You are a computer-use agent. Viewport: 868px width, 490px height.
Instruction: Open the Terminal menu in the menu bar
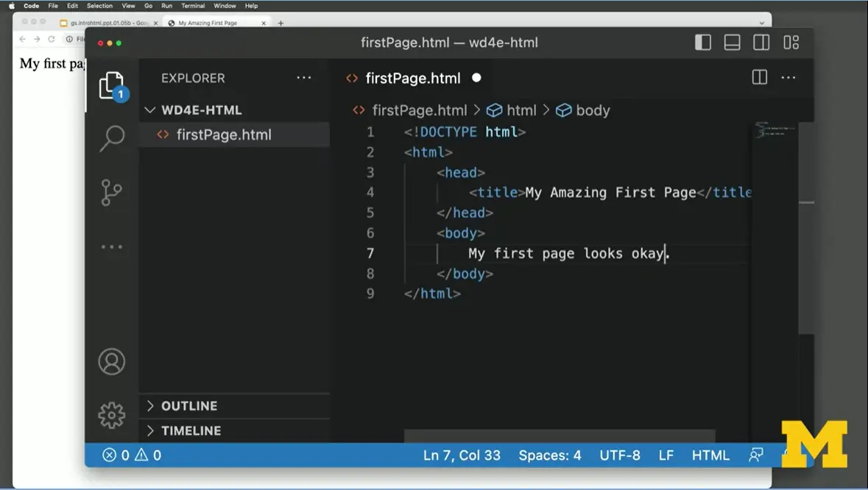click(193, 5)
